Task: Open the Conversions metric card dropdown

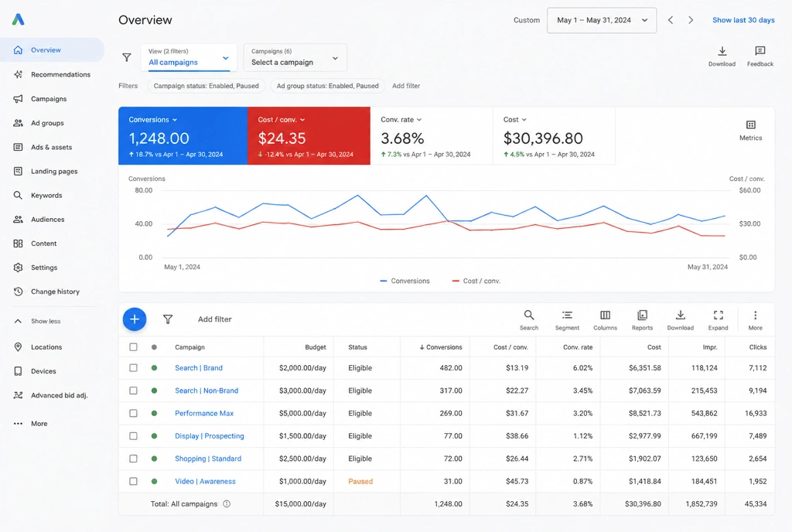Action: pyautogui.click(x=153, y=120)
